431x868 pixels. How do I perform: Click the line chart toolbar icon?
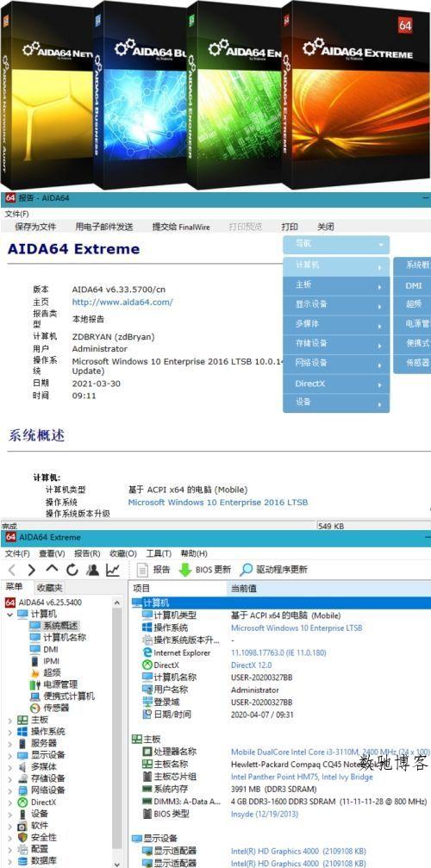113,570
